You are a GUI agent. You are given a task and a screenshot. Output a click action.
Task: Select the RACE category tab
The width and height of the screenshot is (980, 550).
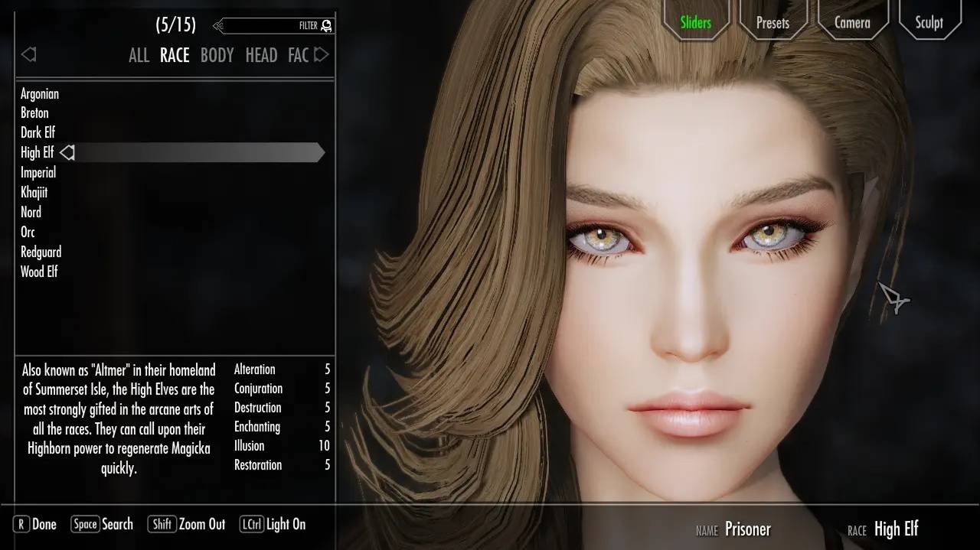click(175, 55)
